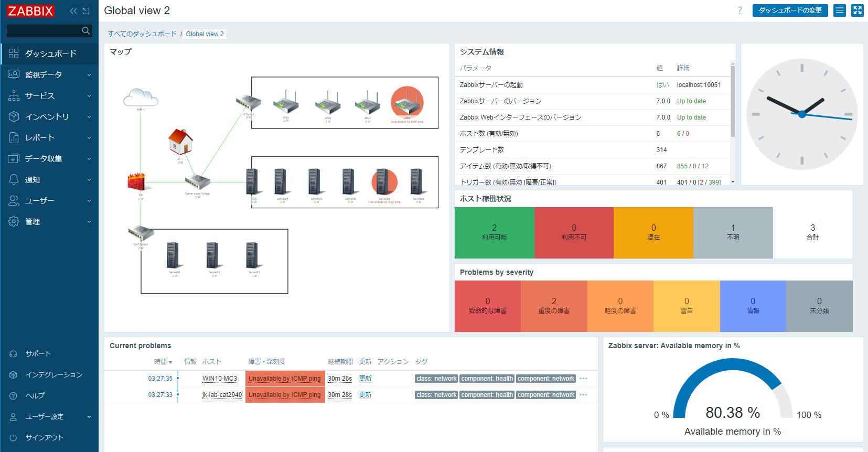This screenshot has height=452, width=868.
Task: Click the blue 情報 severity tile
Action: [x=753, y=306]
